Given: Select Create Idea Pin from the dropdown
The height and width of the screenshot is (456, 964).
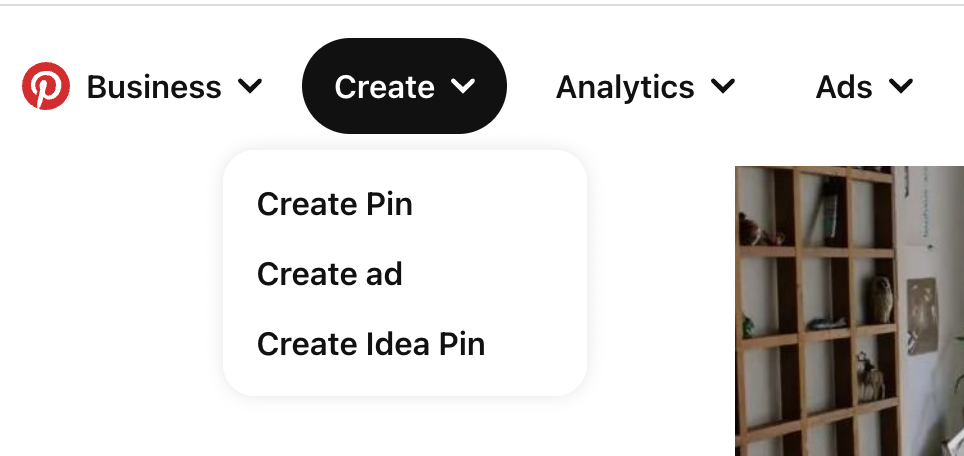Looking at the screenshot, I should (x=371, y=344).
